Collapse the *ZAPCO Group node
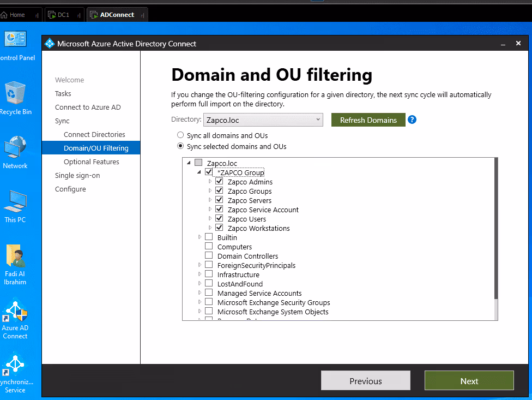The width and height of the screenshot is (532, 400). (199, 172)
